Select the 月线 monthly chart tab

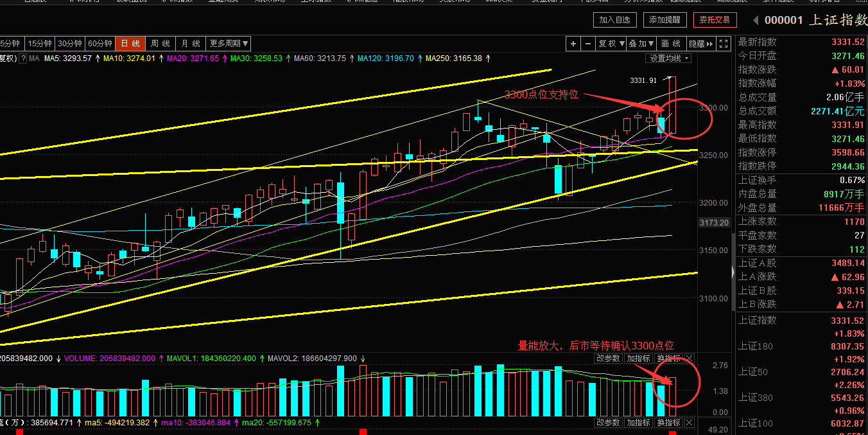191,44
